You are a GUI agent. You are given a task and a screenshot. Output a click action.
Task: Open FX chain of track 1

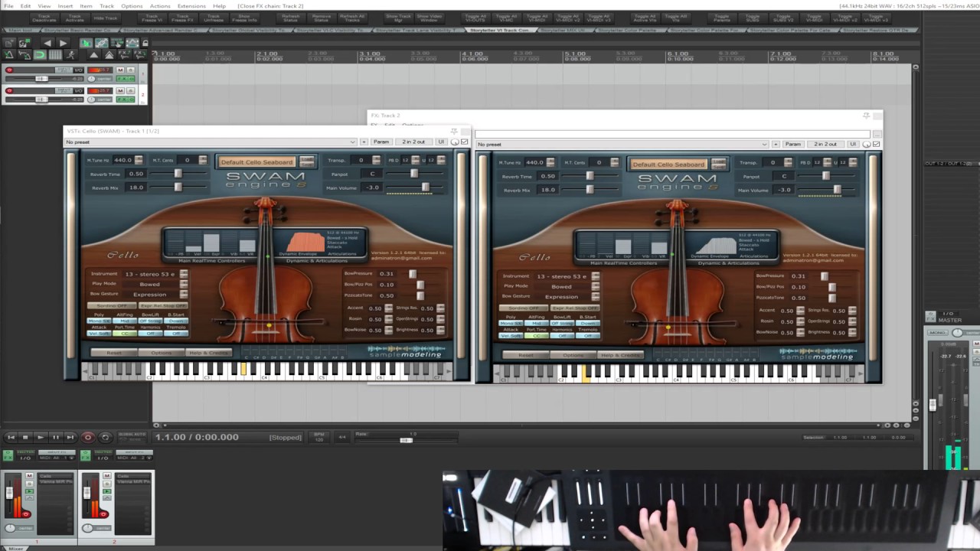coord(124,79)
